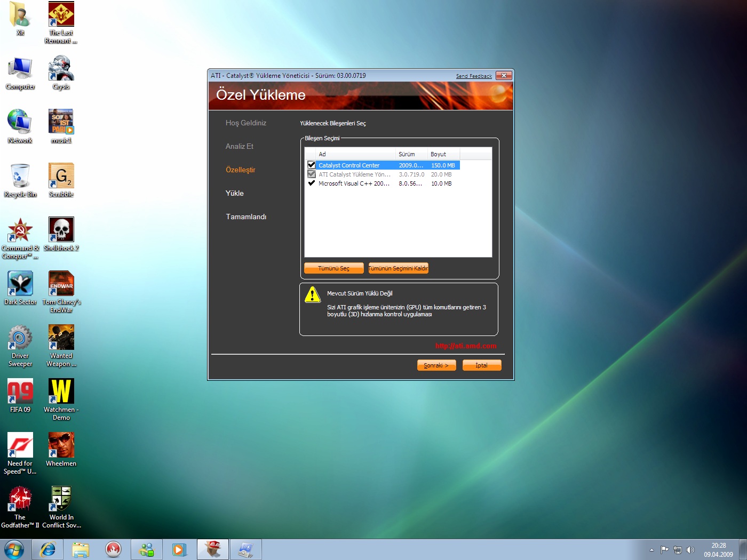This screenshot has height=560, width=747.
Task: Open the Network desktop icon
Action: (20, 127)
